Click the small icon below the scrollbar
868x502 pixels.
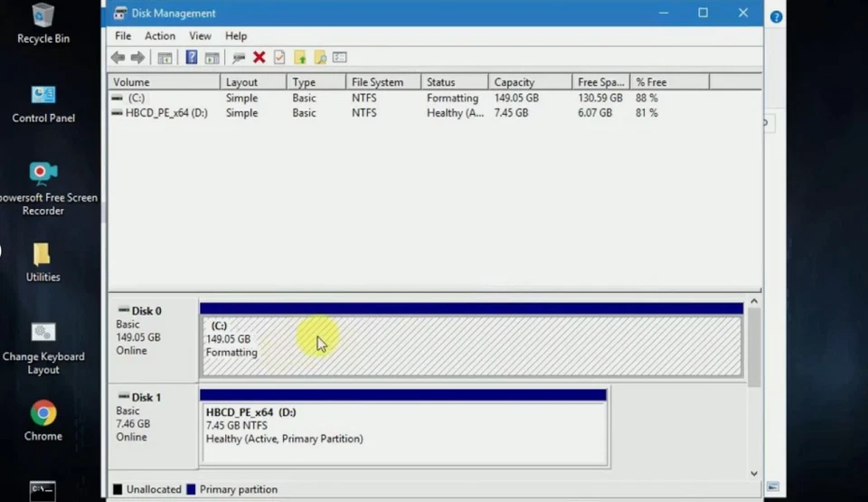coord(773,487)
